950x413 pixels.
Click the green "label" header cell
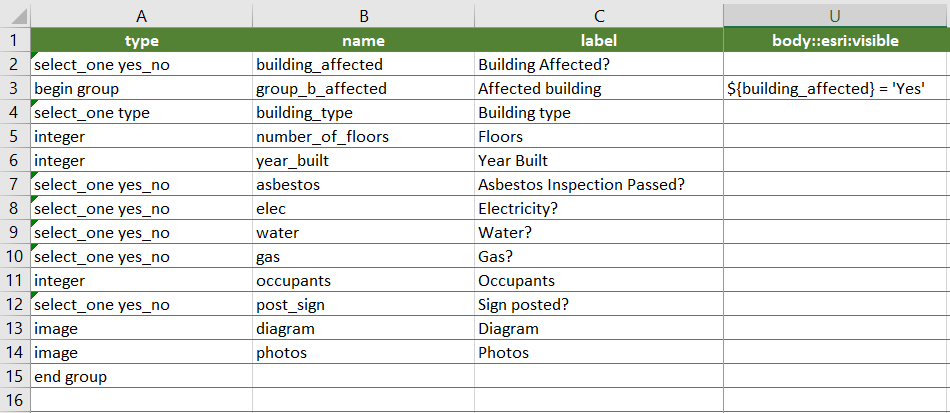coord(598,41)
